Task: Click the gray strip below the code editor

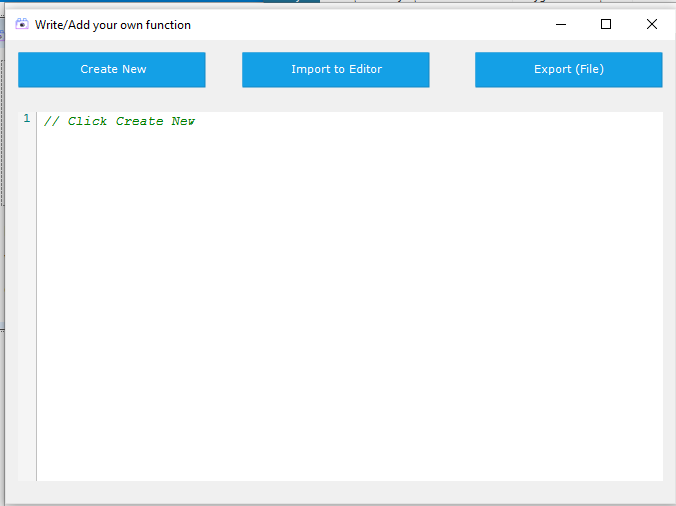Action: (340, 491)
